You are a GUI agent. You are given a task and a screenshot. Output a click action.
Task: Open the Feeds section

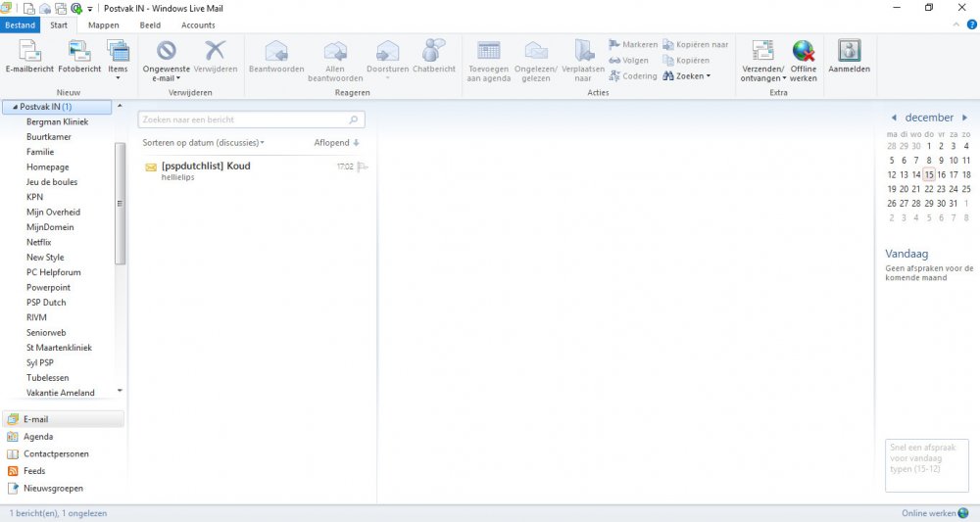34,471
